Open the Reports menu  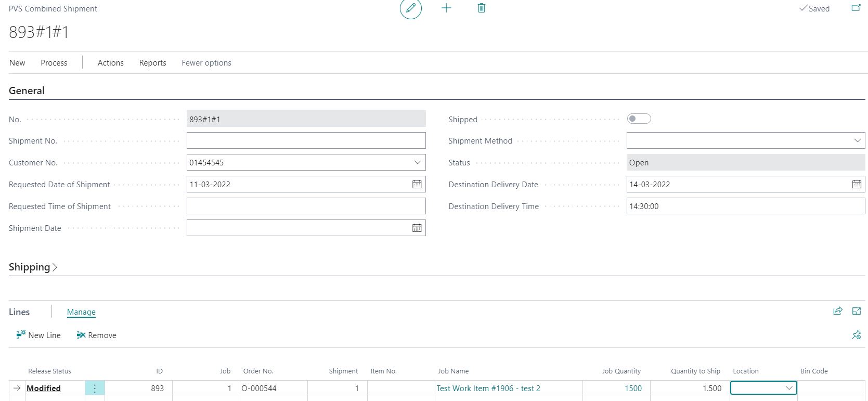click(152, 62)
